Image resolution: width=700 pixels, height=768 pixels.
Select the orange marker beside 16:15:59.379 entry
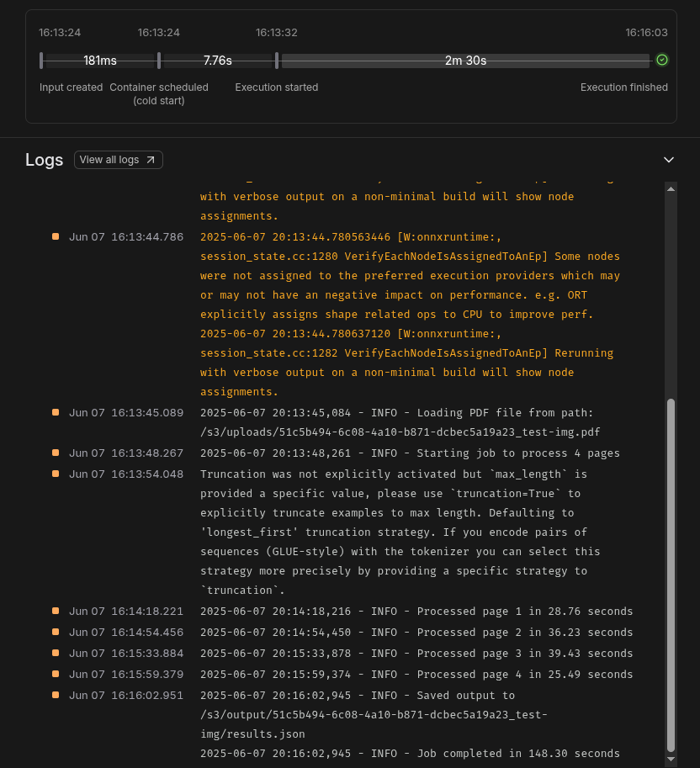56,674
